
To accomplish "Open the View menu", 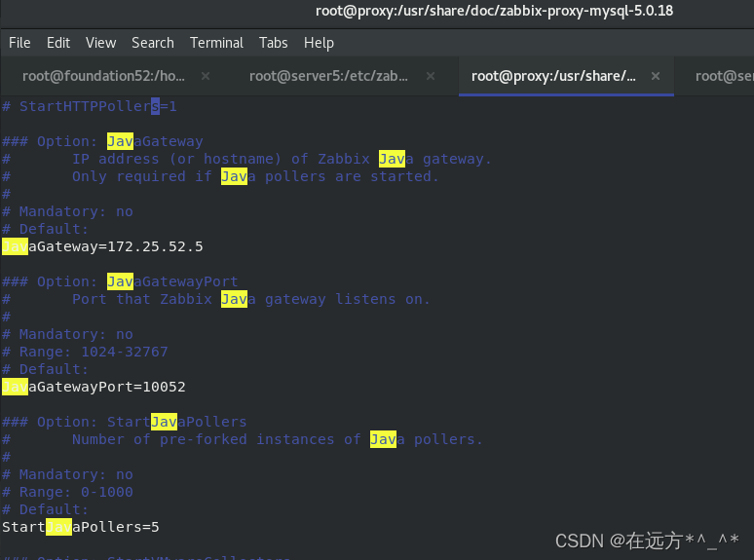I will click(x=101, y=43).
